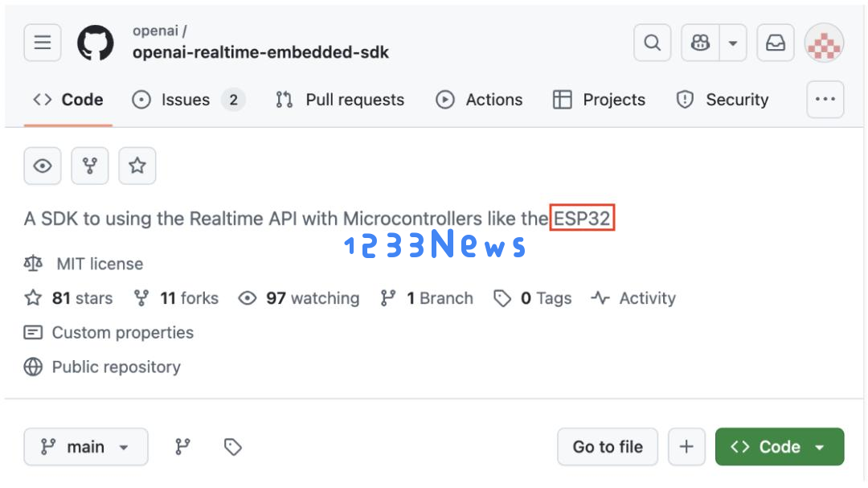Open openai-realtime-embedded-sdk repository title
This screenshot has width=868, height=488.
[x=260, y=52]
